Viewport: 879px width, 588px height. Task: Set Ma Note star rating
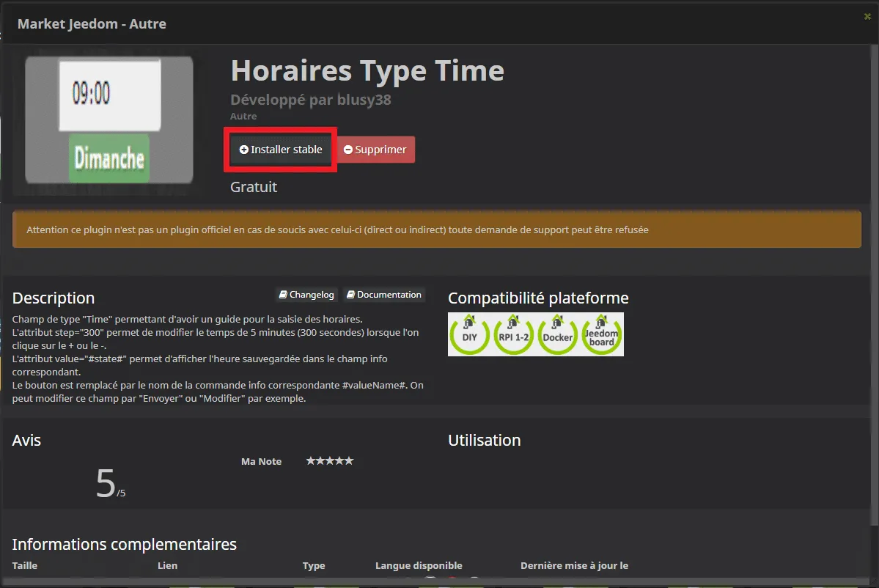(x=330, y=460)
